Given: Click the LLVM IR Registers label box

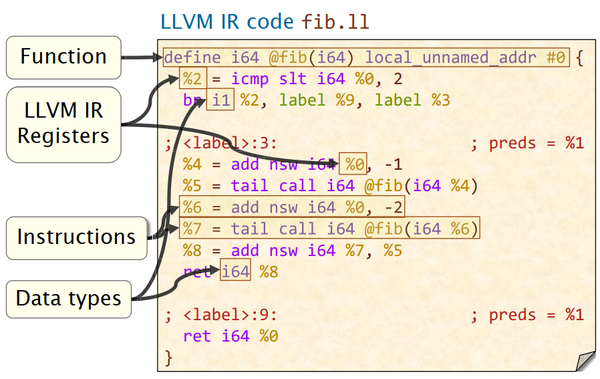Looking at the screenshot, I should pyautogui.click(x=64, y=124).
